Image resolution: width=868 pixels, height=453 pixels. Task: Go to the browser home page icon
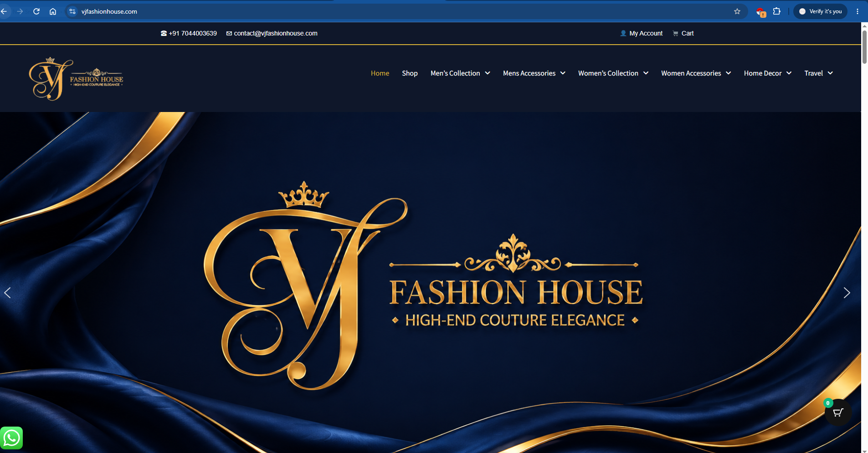(53, 11)
